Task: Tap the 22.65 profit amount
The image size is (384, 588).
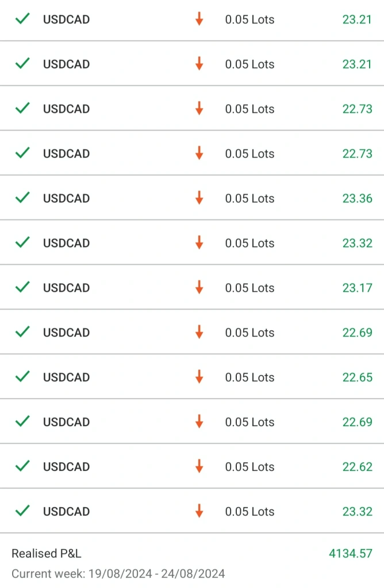Action: pos(357,377)
